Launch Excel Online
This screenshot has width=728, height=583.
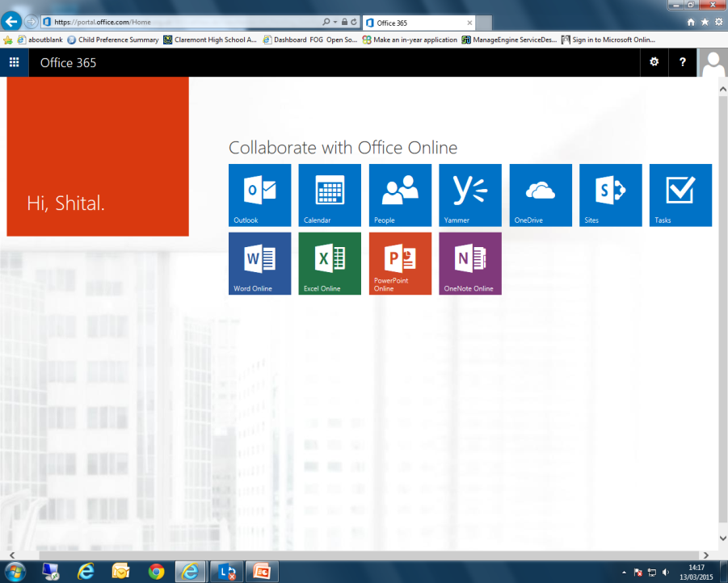[330, 264]
